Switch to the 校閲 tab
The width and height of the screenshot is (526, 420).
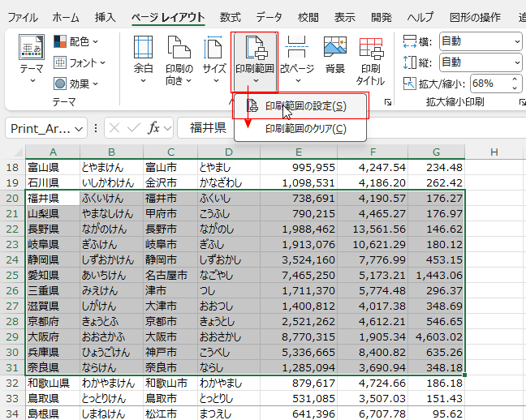click(308, 17)
